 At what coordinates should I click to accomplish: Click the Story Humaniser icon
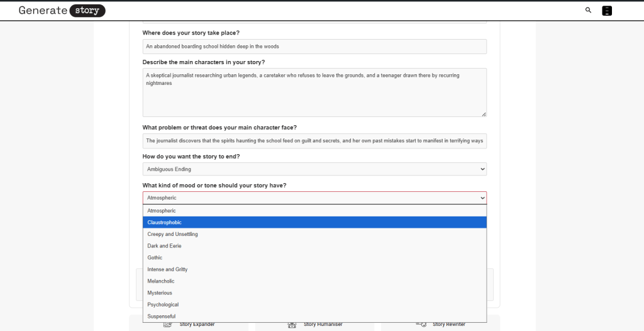(x=292, y=325)
